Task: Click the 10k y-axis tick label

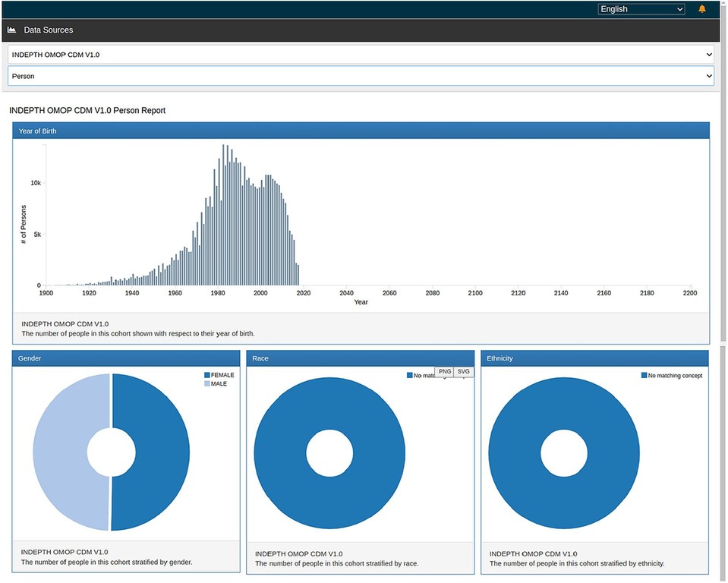Action: (36, 183)
